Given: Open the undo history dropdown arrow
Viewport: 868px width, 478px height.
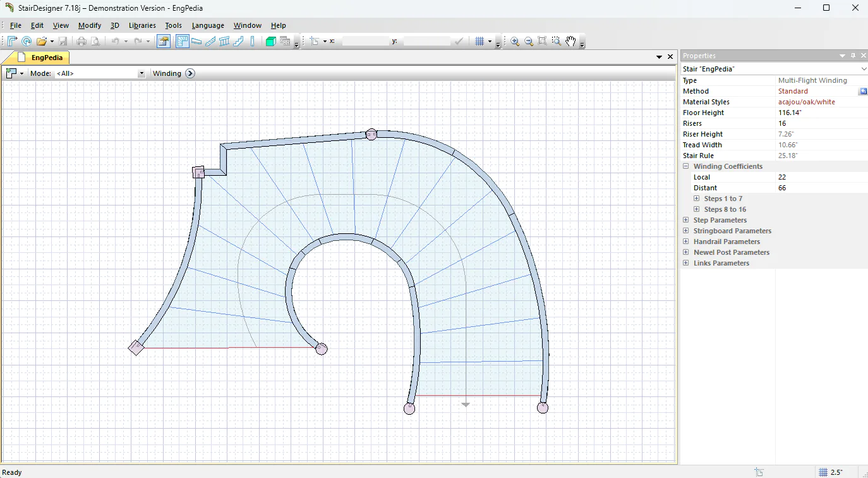Looking at the screenshot, I should pyautogui.click(x=126, y=42).
